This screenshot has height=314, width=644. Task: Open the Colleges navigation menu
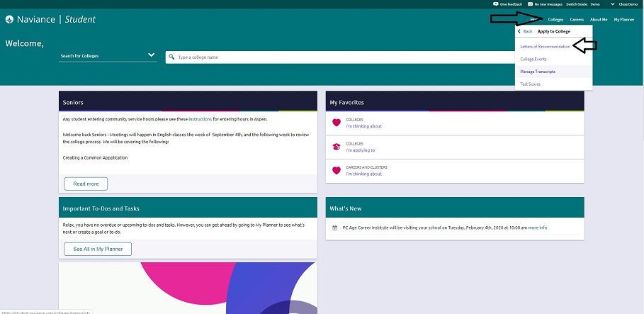point(555,20)
